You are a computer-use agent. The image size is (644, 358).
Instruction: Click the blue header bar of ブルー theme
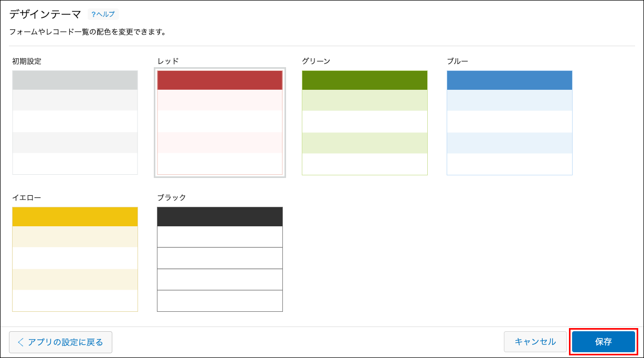pyautogui.click(x=510, y=80)
